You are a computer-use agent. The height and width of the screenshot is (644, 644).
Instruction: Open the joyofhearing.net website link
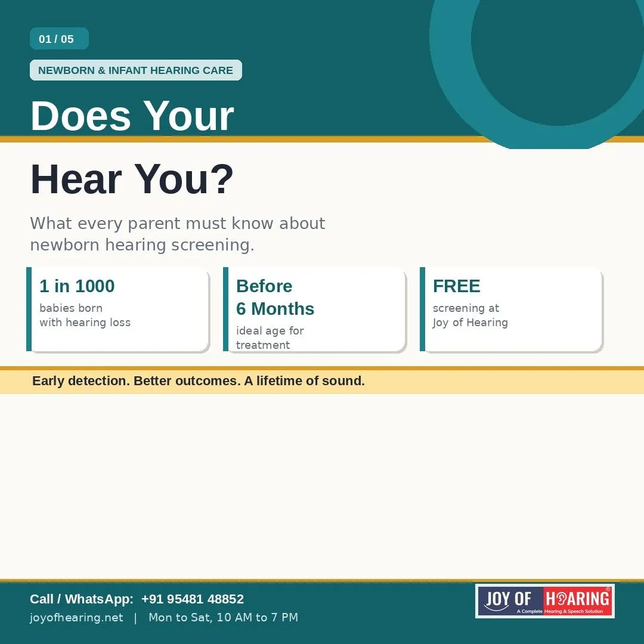[x=76, y=617]
